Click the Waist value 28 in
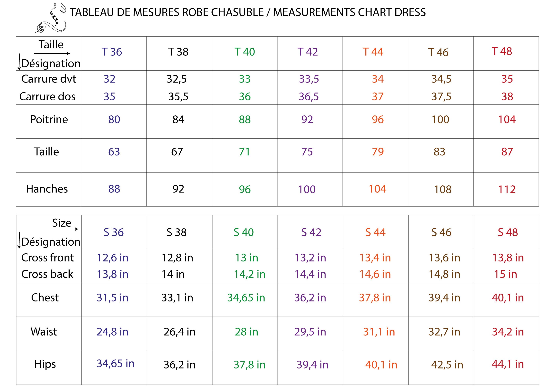Viewport: 555px width, 392px height. tap(246, 332)
